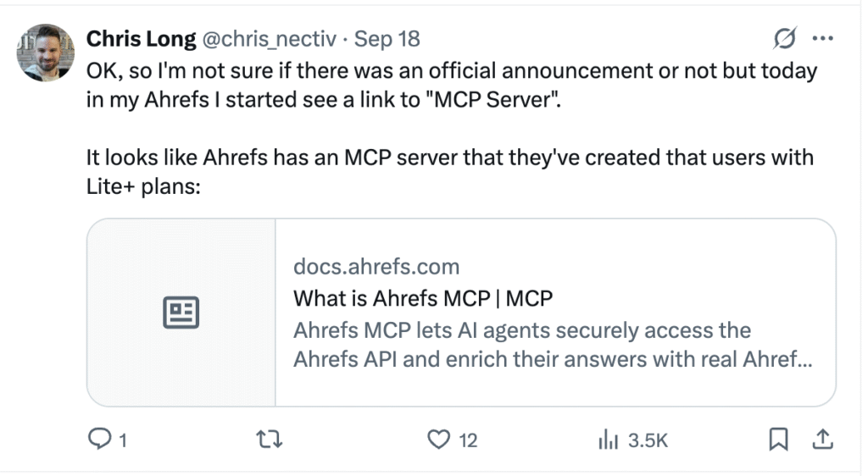
Task: Click Chris Long's profile avatar
Action: point(46,53)
